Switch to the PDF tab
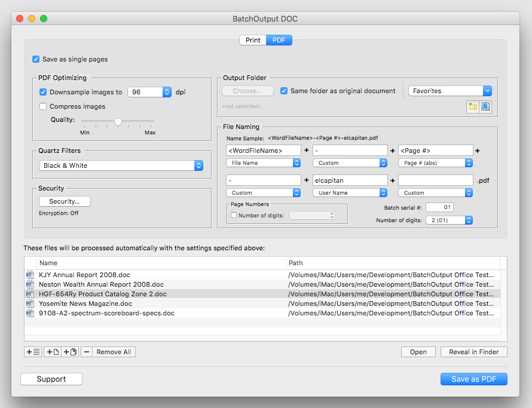This screenshot has width=532, height=408. coord(279,40)
